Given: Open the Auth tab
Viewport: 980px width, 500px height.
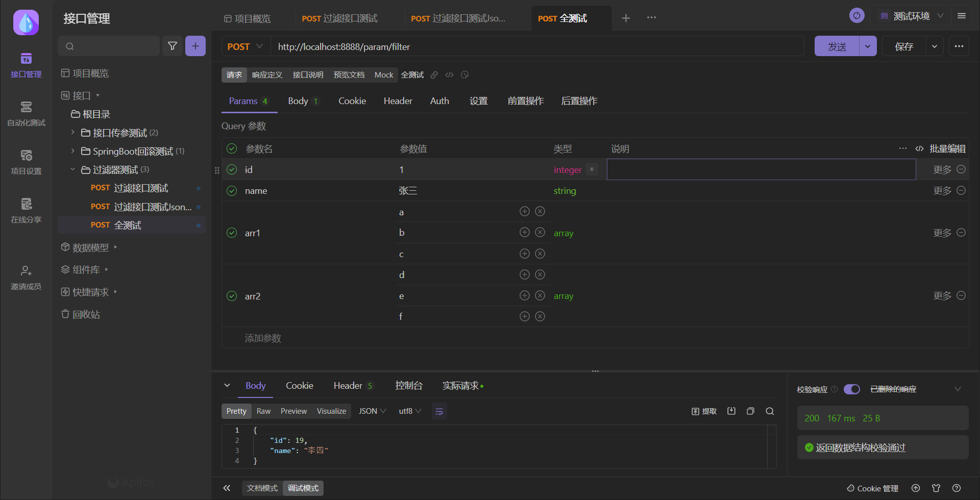Looking at the screenshot, I should [439, 101].
